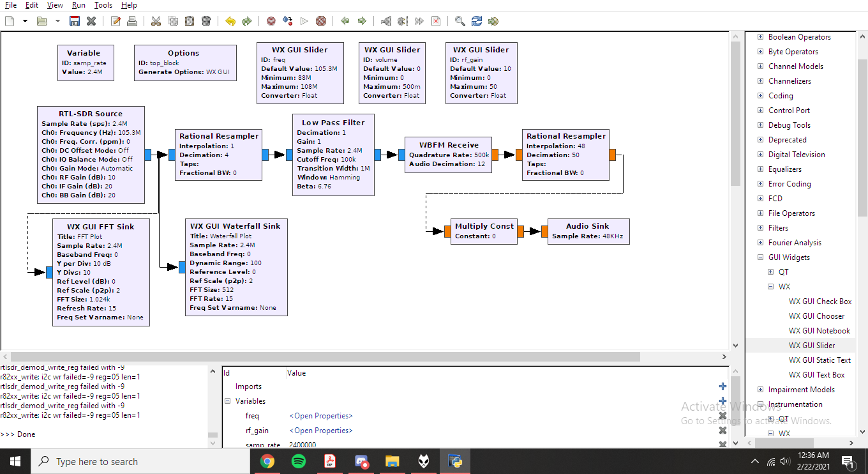
Task: Collapse the GUI Widgets category
Action: 759,257
